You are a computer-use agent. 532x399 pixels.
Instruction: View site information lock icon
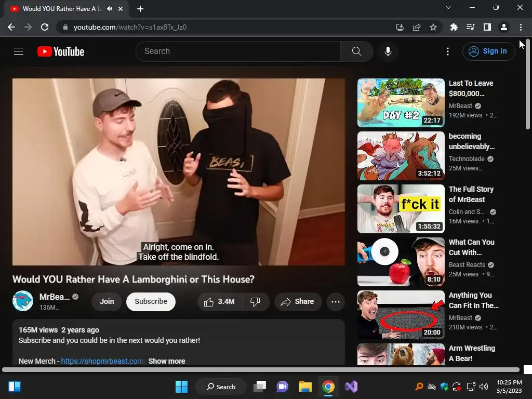pos(65,27)
